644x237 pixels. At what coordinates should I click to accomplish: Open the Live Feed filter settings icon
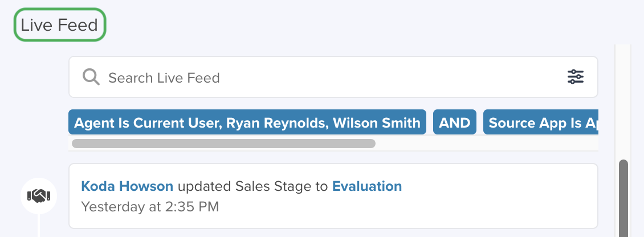576,77
